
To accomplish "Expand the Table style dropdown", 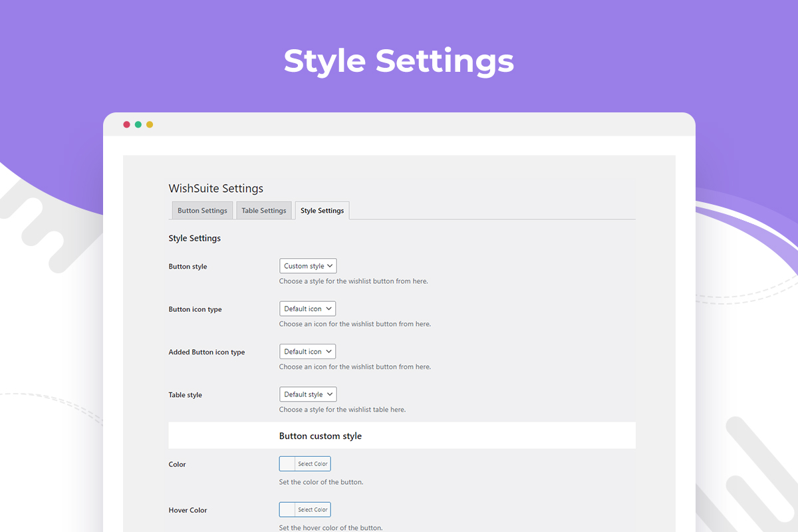I will click(x=308, y=394).
